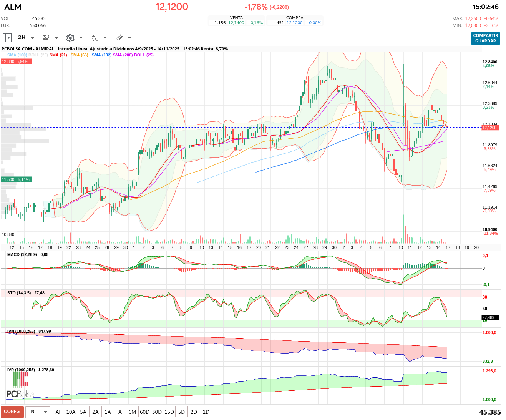Select the Heikin-Ashi candle type icon
The height and width of the screenshot is (420, 506).
point(46,38)
